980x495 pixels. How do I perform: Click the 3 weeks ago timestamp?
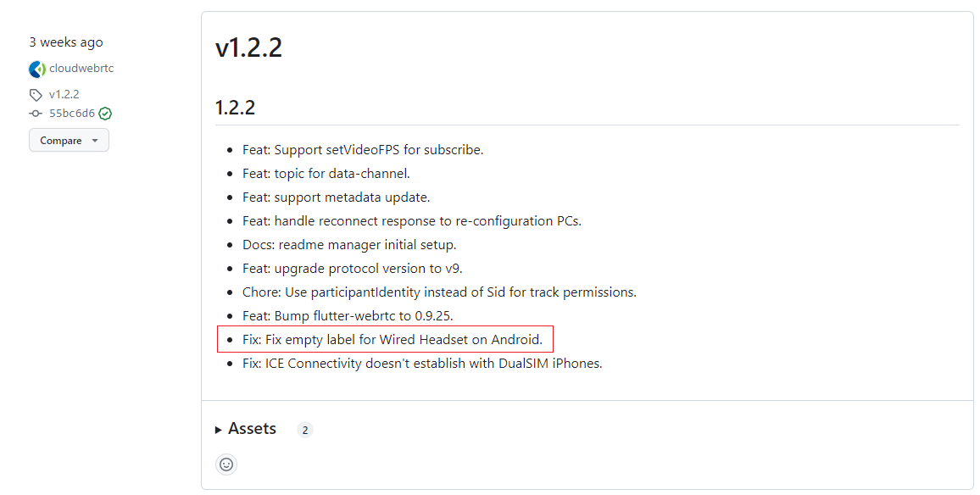coord(66,42)
